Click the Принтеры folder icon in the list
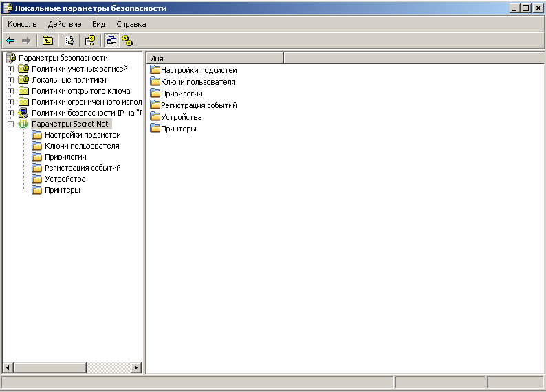This screenshot has height=392, width=546. pos(155,129)
